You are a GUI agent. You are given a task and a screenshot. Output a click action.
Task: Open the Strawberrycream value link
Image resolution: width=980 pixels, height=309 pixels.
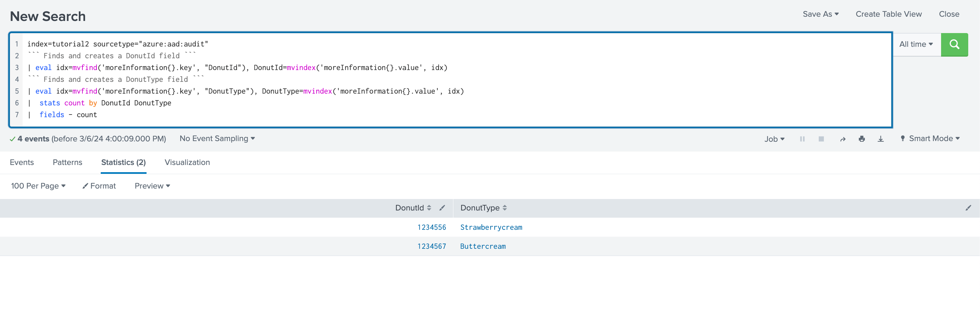click(491, 227)
